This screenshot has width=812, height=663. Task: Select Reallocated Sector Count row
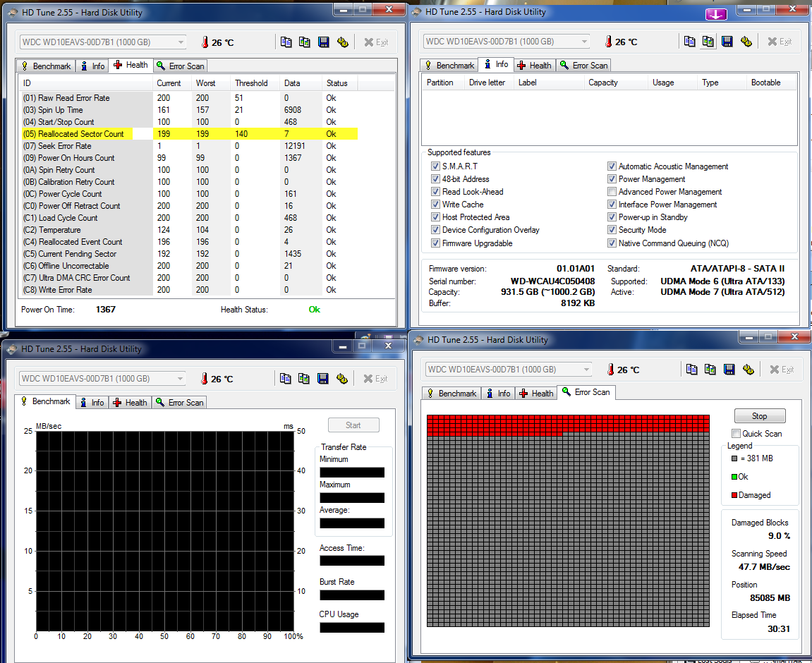tap(189, 133)
